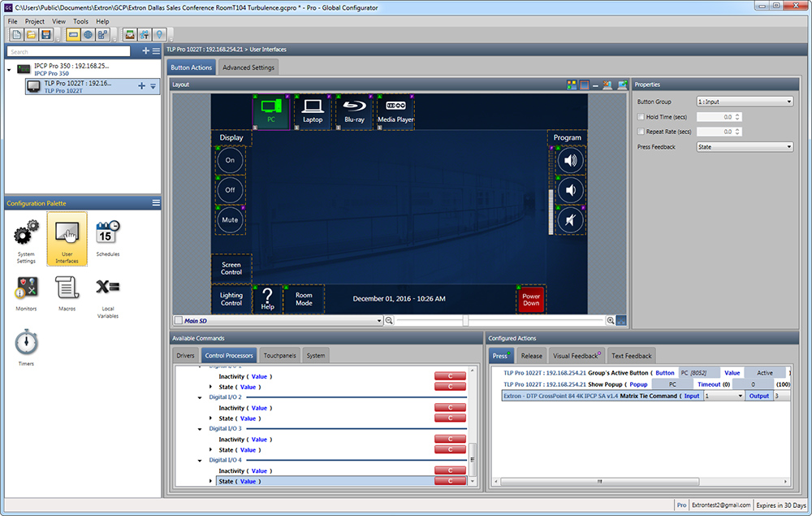Open the Press Feedback State dropdown

745,146
